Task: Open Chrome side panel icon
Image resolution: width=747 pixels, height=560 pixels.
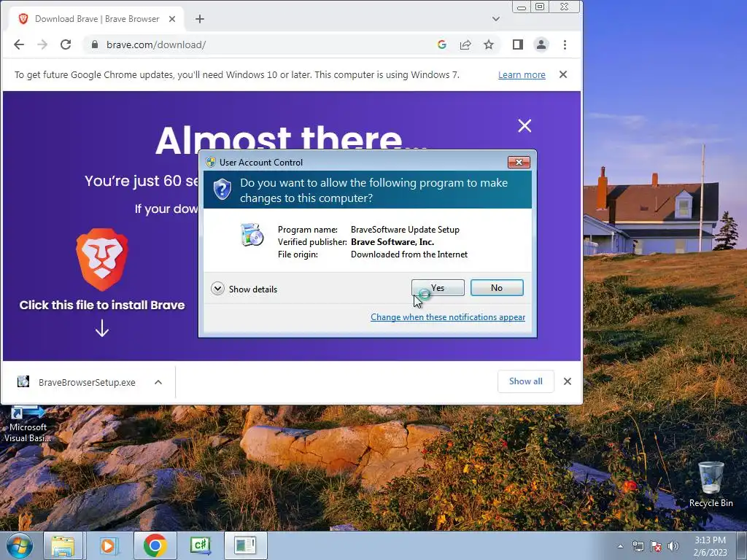Action: coord(518,44)
